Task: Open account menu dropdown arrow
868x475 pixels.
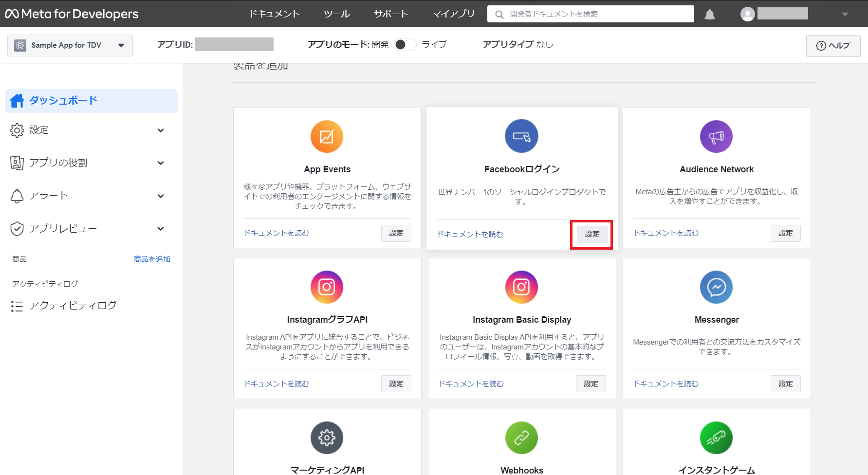Action: (x=845, y=14)
